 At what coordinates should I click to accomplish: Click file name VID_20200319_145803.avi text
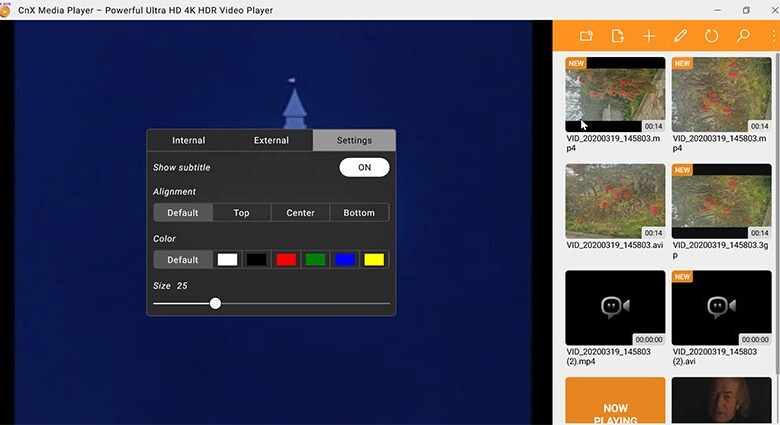click(614, 245)
